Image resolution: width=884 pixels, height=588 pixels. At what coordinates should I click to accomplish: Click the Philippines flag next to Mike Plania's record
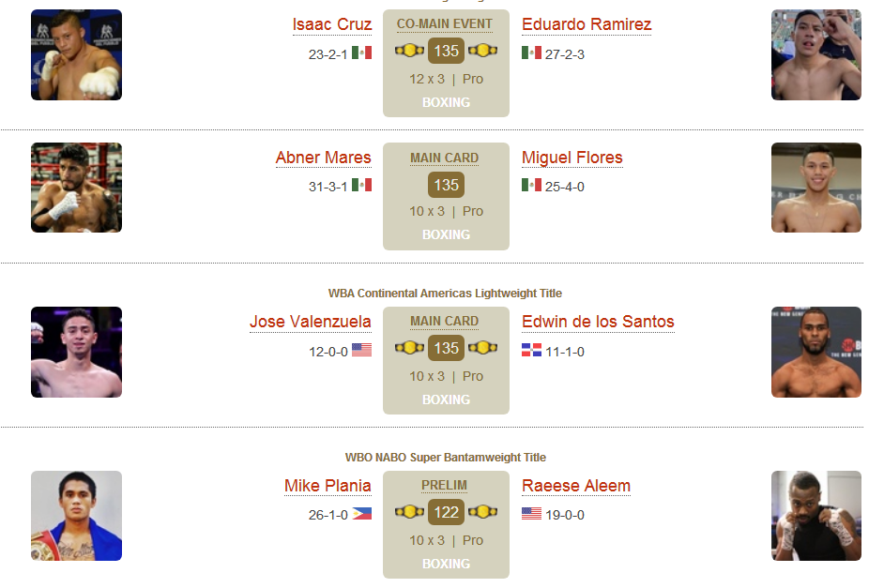tap(361, 514)
